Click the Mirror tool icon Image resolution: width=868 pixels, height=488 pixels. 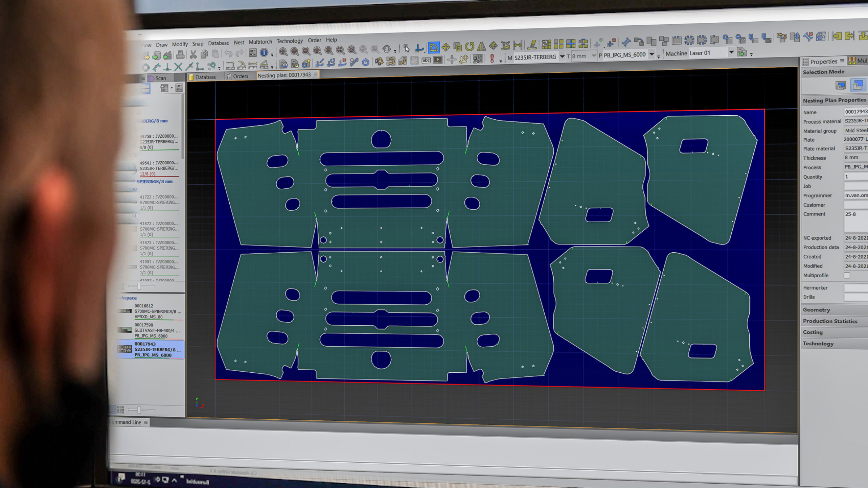[481, 46]
